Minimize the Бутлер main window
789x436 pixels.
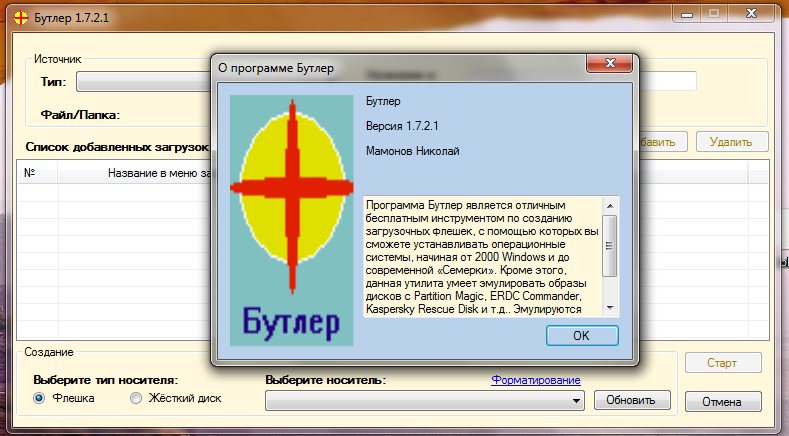tap(687, 14)
